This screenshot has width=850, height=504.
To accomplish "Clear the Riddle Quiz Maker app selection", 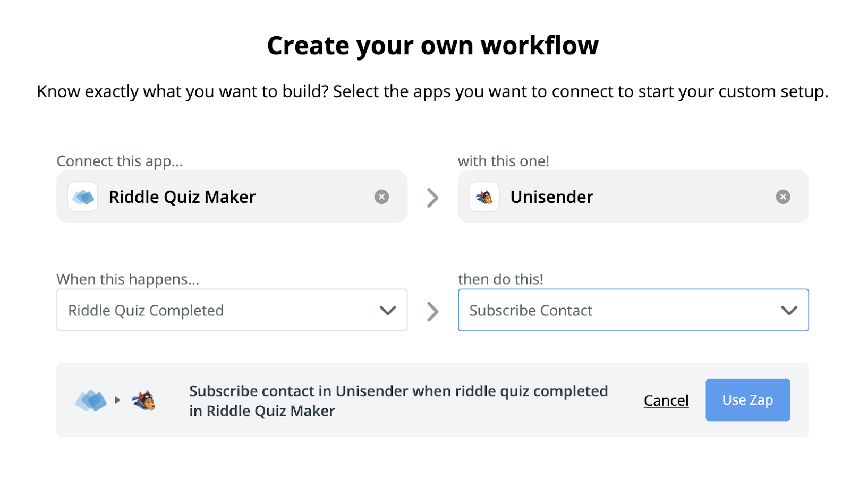I will tap(381, 197).
